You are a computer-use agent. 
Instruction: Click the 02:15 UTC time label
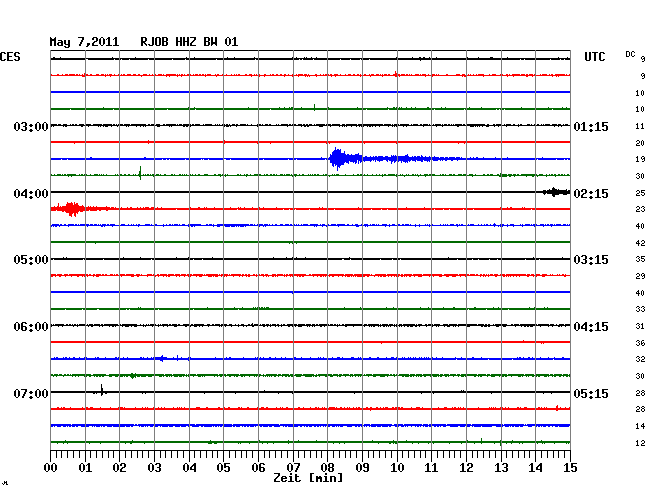coord(591,194)
